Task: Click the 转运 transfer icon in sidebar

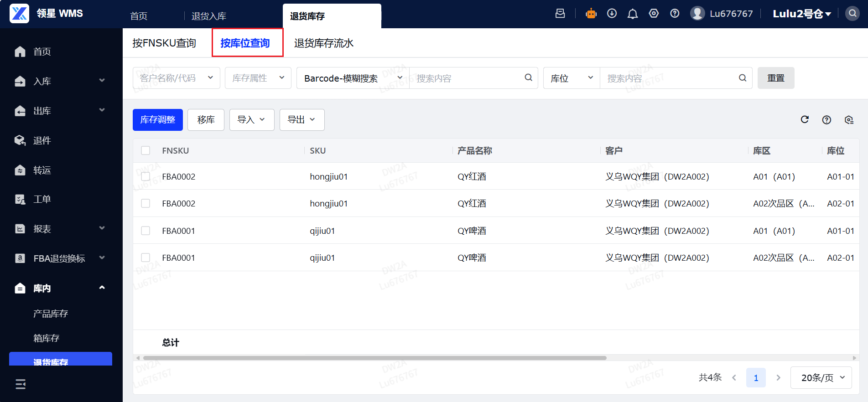Action: tap(20, 170)
